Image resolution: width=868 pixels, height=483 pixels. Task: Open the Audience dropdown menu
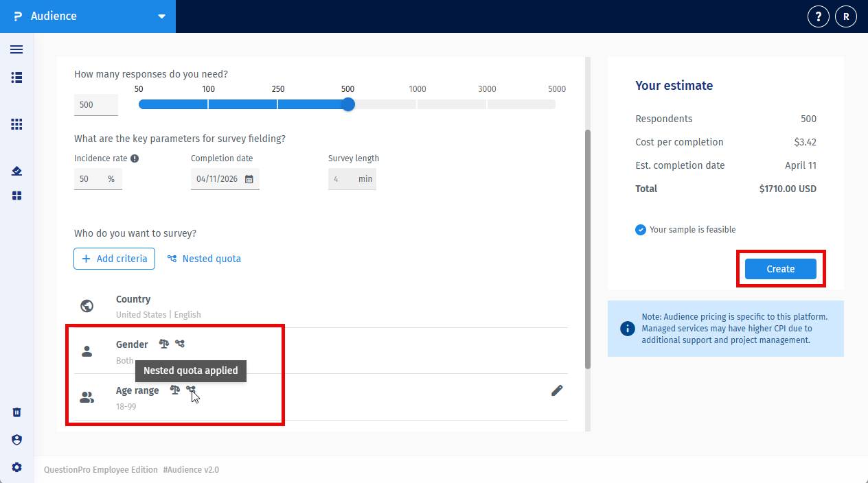(161, 16)
